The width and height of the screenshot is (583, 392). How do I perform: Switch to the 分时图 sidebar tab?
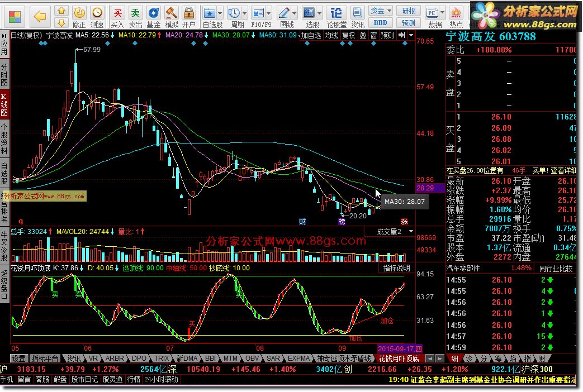click(x=4, y=75)
